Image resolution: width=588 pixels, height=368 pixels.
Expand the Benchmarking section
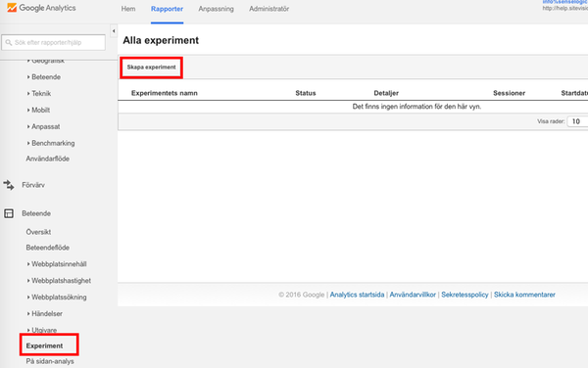coord(51,143)
